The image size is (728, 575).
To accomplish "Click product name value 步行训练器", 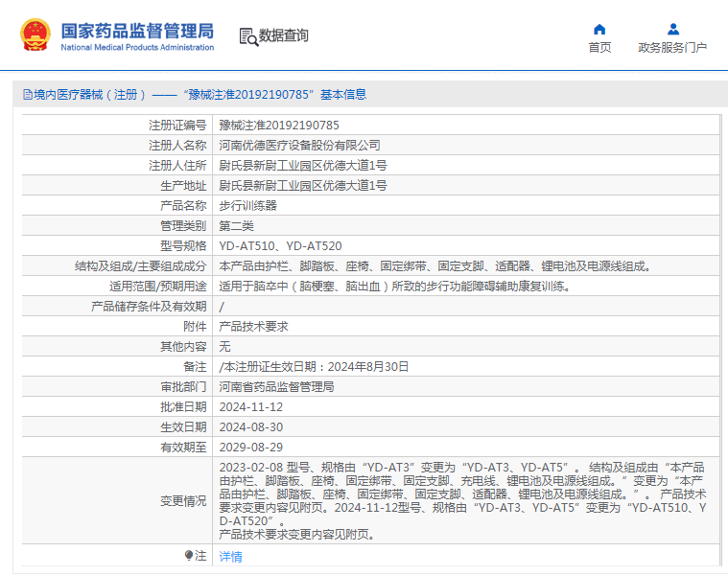I will (247, 205).
